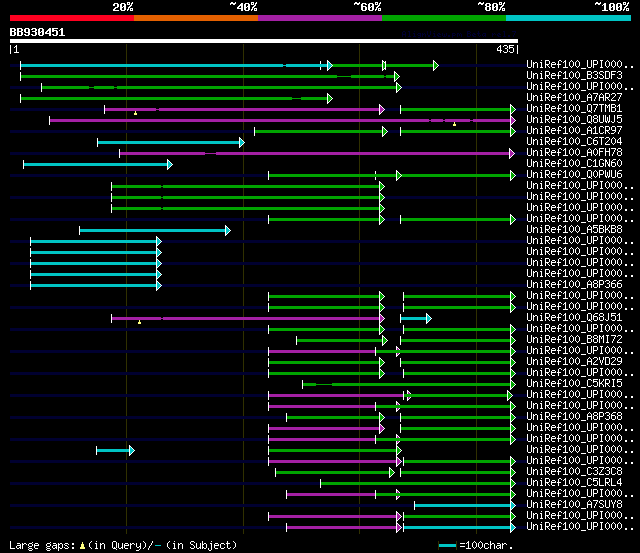The height and width of the screenshot is (553, 640).
Task: Click the cyan end arrowhead in A5BKB8 row
Action: pyautogui.click(x=228, y=231)
